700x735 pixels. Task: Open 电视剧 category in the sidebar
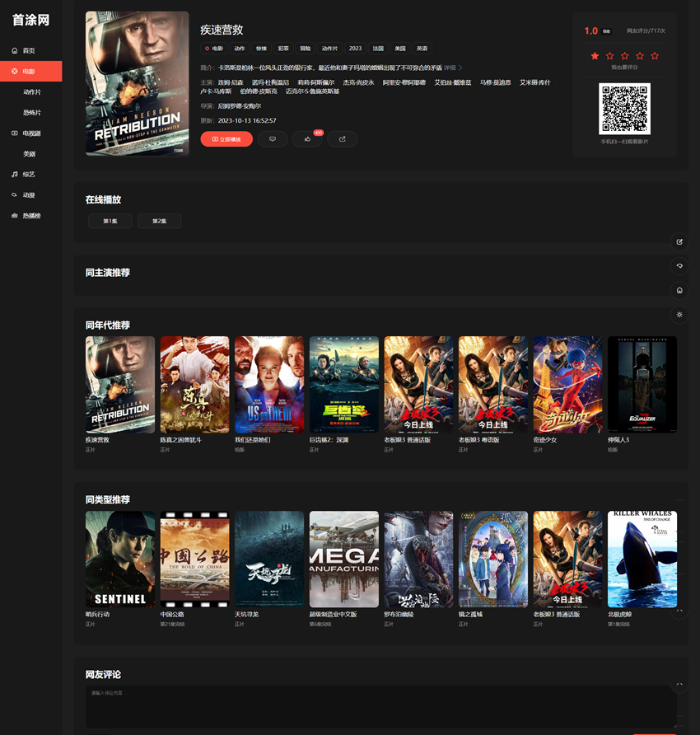(31, 133)
